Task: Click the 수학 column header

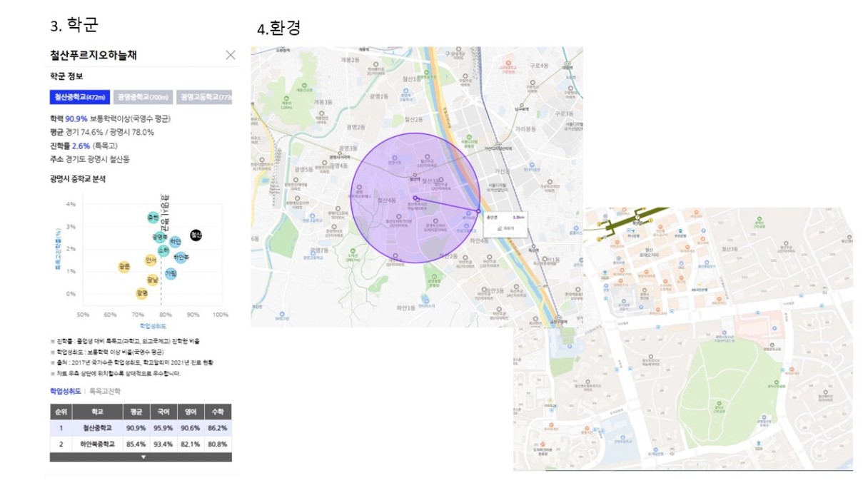Action: (x=218, y=412)
